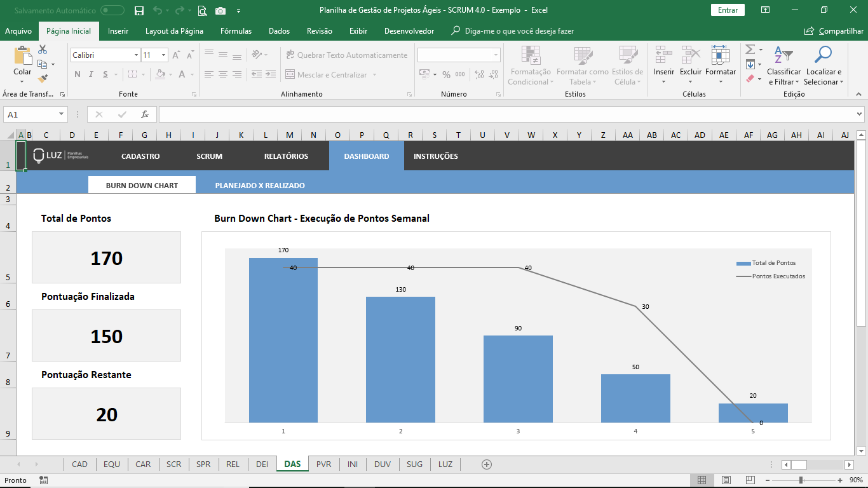Click the Save floppy disk icon
Viewport: 868px width, 488px height.
(x=139, y=10)
